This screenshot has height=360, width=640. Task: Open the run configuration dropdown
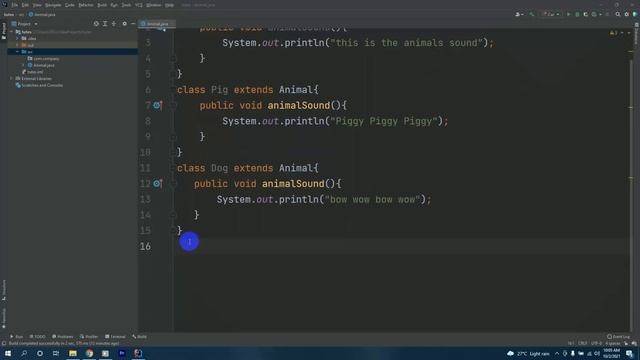point(551,14)
